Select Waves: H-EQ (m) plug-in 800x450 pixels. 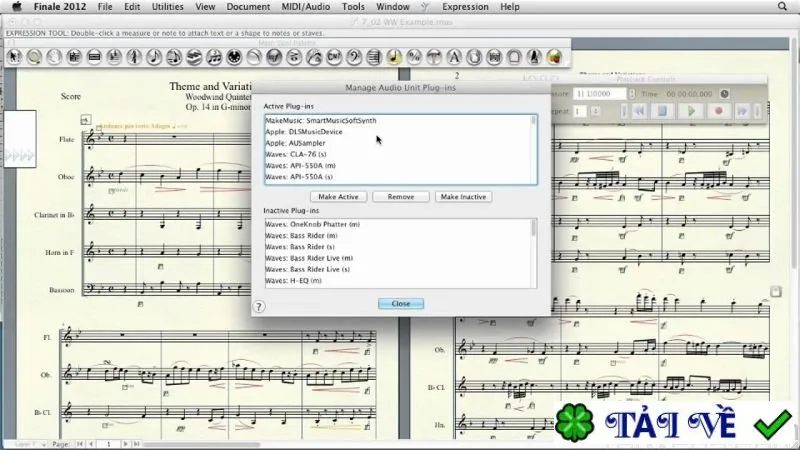click(x=398, y=280)
